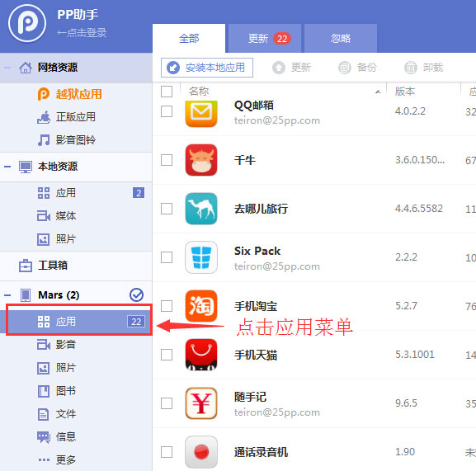Screen dimensions: 476x471
Task: Check the 手机淘宝 row checkbox
Action: pos(167,306)
